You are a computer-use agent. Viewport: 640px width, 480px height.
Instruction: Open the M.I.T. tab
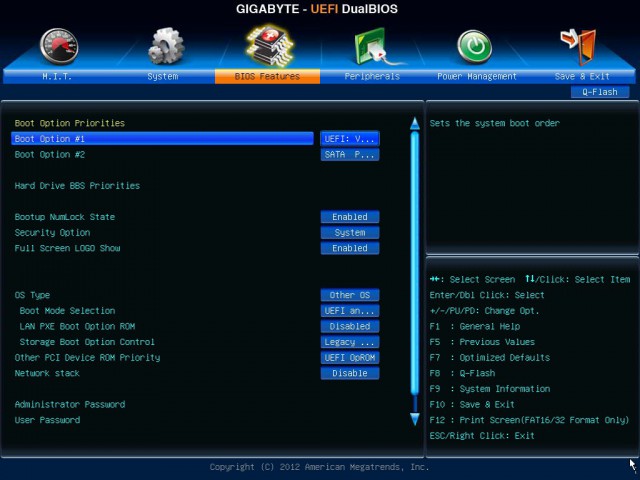pyautogui.click(x=57, y=76)
